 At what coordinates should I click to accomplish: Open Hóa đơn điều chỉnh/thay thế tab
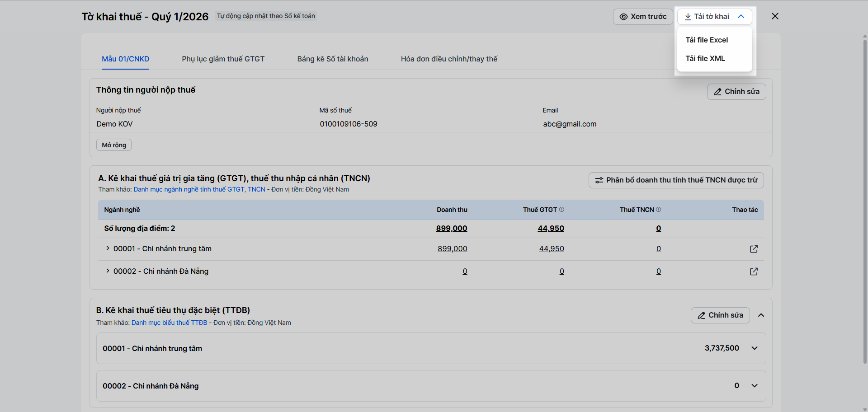click(449, 59)
